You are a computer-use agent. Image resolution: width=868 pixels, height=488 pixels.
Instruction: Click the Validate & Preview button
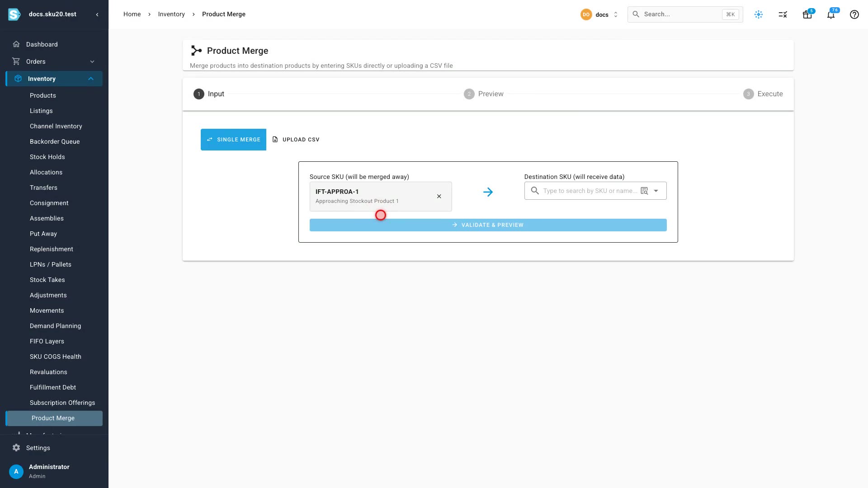pos(488,225)
